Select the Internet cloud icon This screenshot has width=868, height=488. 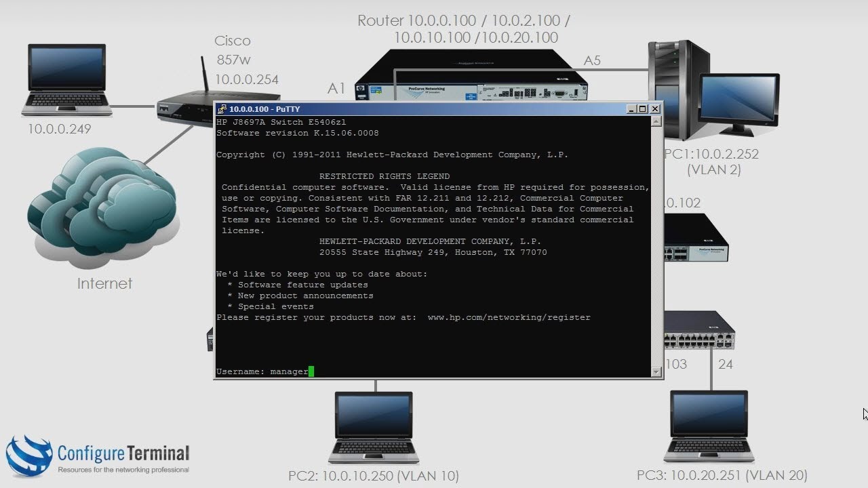point(102,209)
